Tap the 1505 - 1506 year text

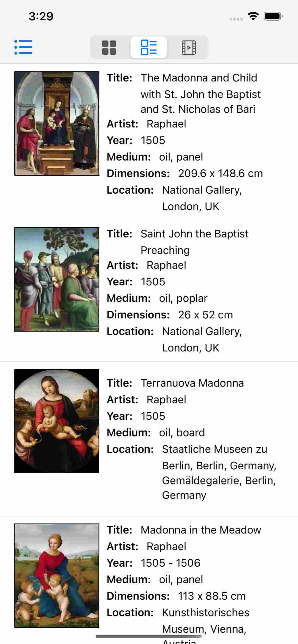(170, 563)
